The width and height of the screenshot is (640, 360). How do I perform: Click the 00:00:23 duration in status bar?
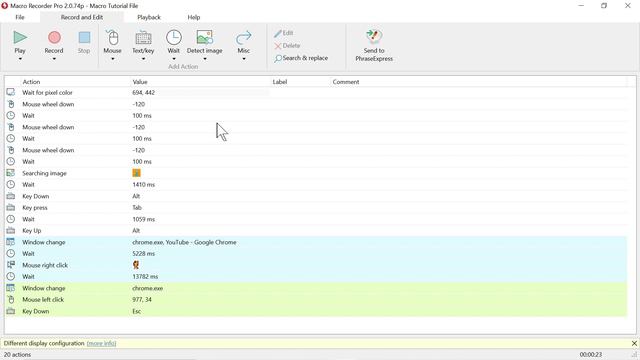pos(591,354)
